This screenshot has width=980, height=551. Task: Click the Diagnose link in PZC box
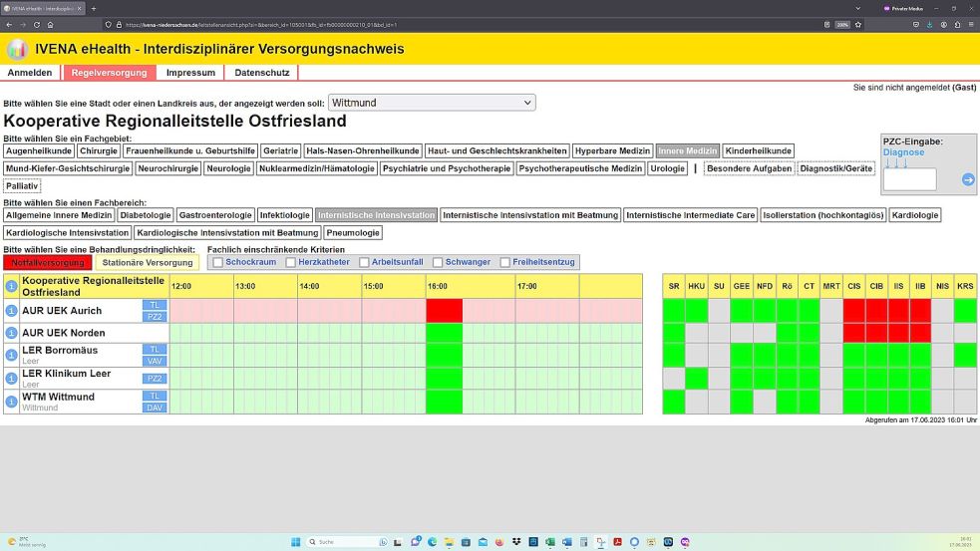(x=903, y=152)
